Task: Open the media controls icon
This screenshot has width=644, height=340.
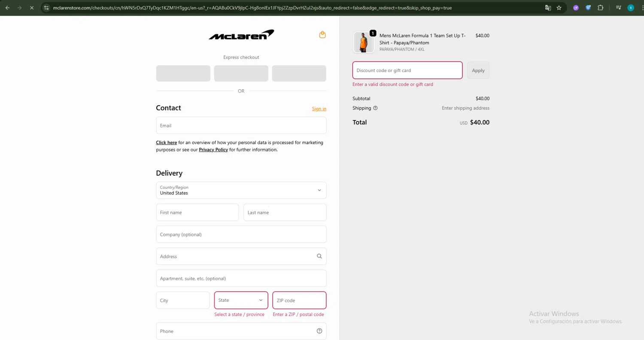Action: (618, 8)
